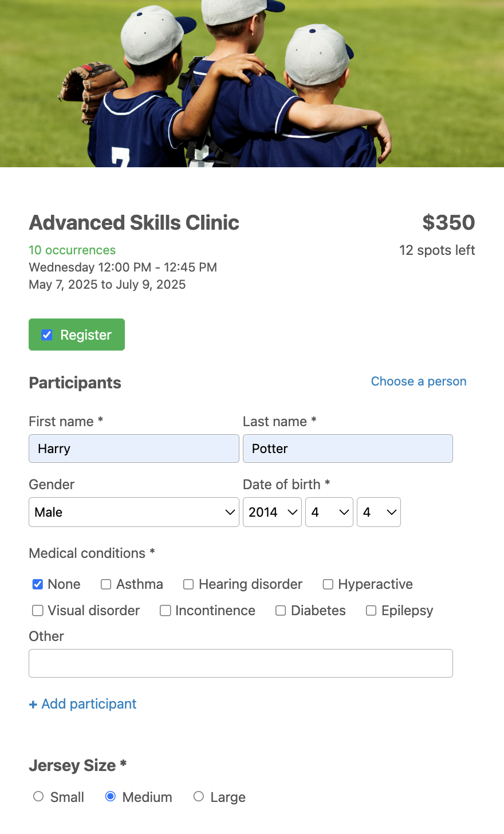Select the Small jersey size radio button
This screenshot has width=504, height=834.
pos(38,797)
